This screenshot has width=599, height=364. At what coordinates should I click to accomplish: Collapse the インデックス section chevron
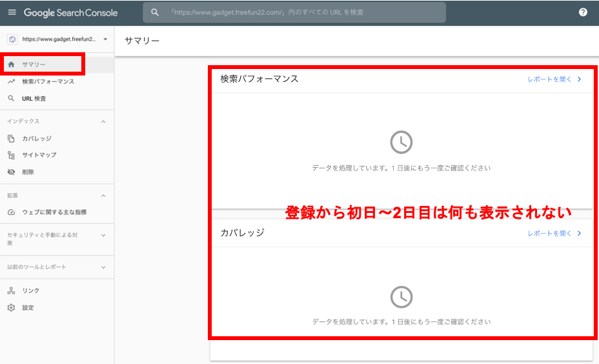(x=103, y=121)
